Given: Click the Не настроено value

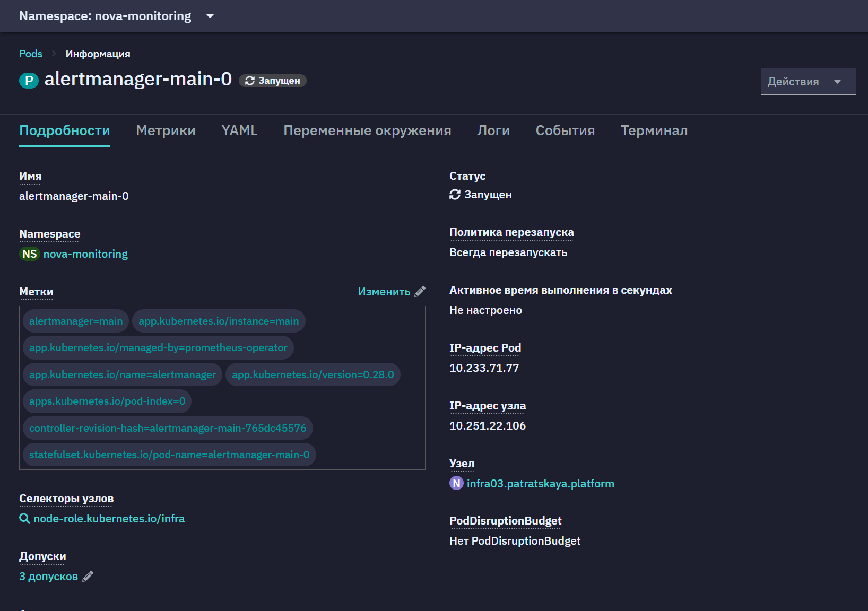Looking at the screenshot, I should [x=485, y=310].
